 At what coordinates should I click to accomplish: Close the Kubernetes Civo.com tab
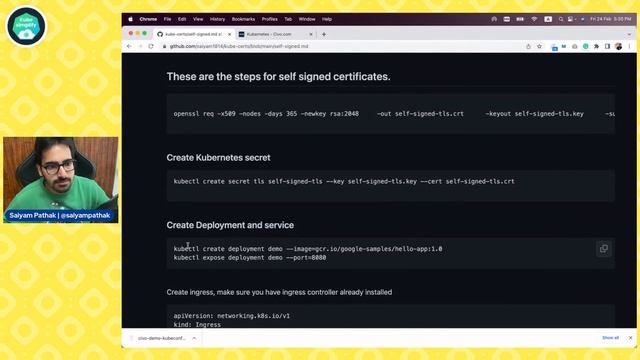pyautogui.click(x=311, y=34)
